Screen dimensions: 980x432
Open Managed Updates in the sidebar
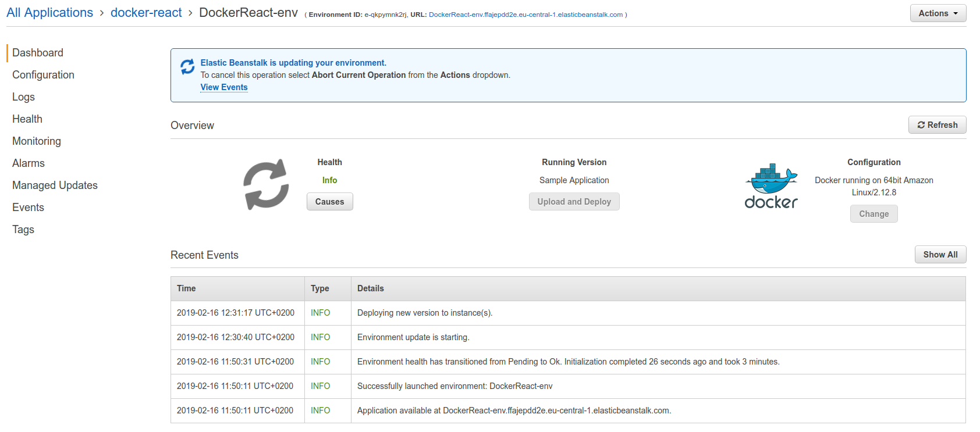pyautogui.click(x=55, y=185)
